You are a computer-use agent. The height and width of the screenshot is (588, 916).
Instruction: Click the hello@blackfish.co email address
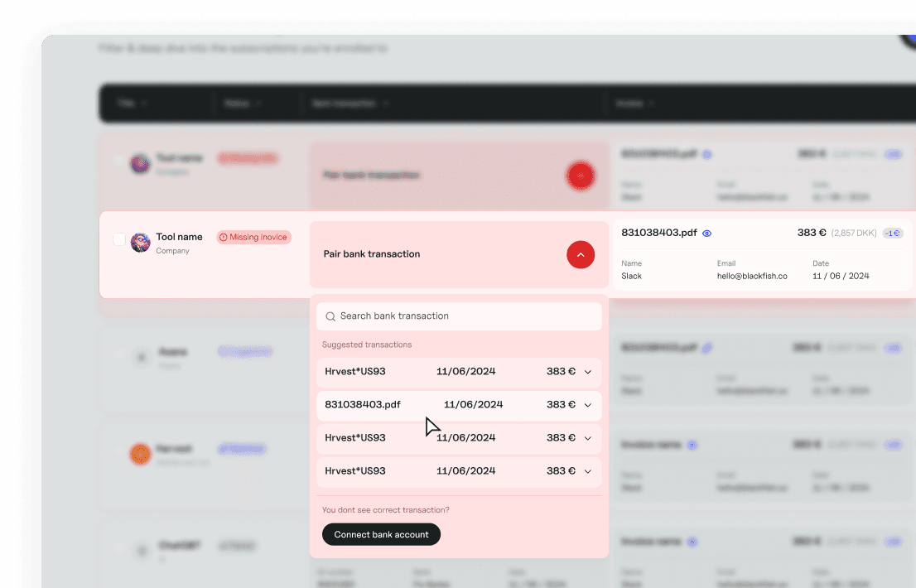[752, 276]
